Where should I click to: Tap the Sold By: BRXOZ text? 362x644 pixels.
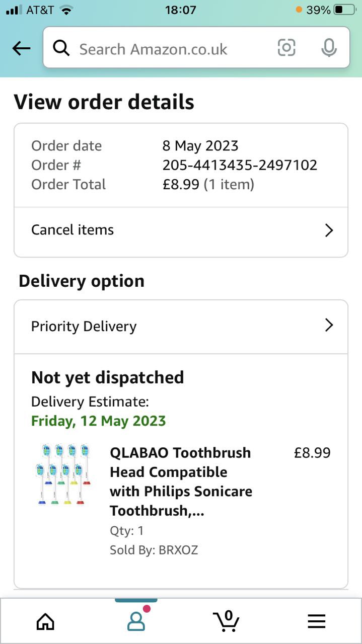[x=154, y=550]
